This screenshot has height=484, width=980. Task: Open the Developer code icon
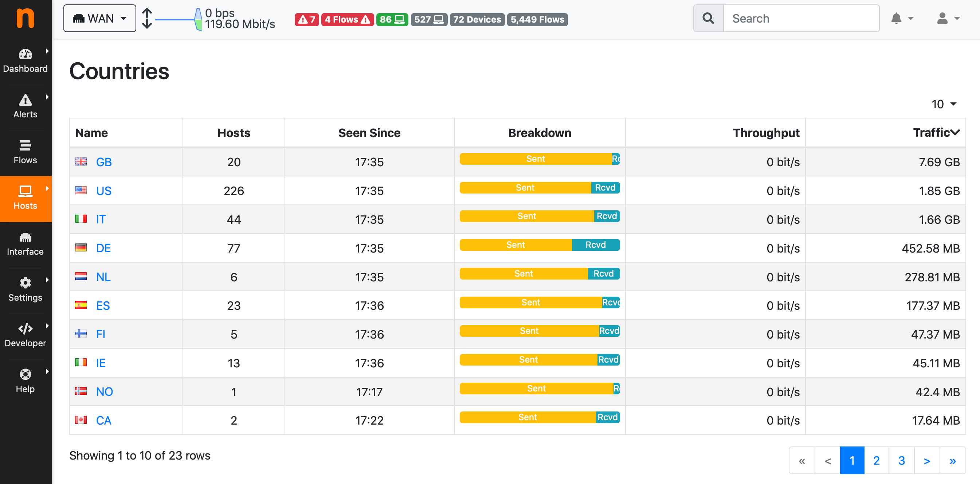tap(25, 329)
